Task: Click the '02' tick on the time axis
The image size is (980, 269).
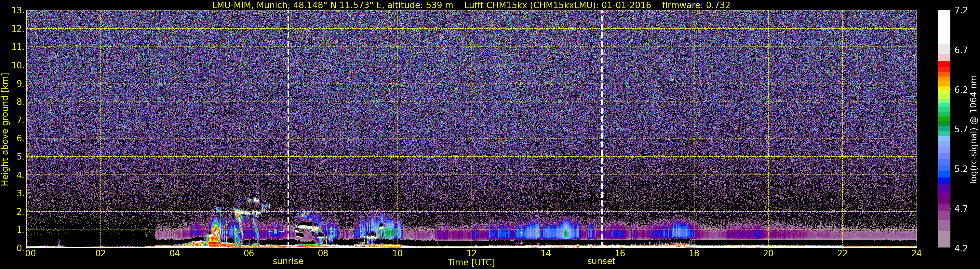Action: tap(101, 253)
